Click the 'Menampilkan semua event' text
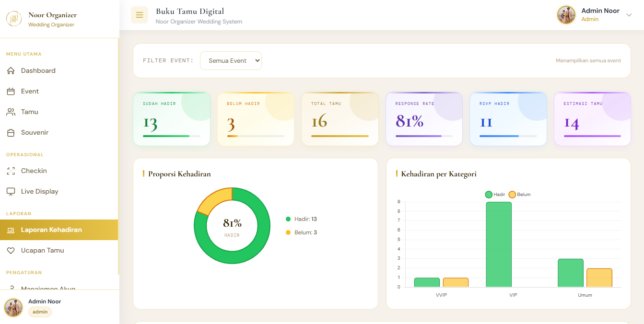 point(588,61)
